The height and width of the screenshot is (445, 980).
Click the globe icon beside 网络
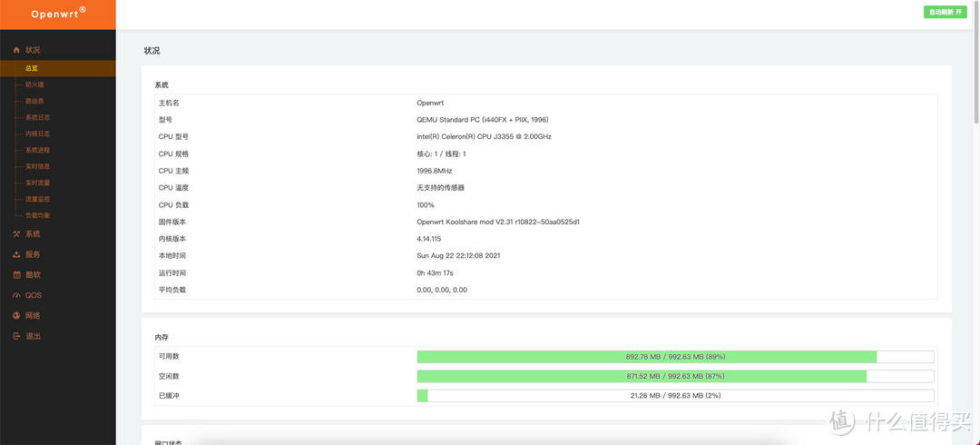coord(17,316)
